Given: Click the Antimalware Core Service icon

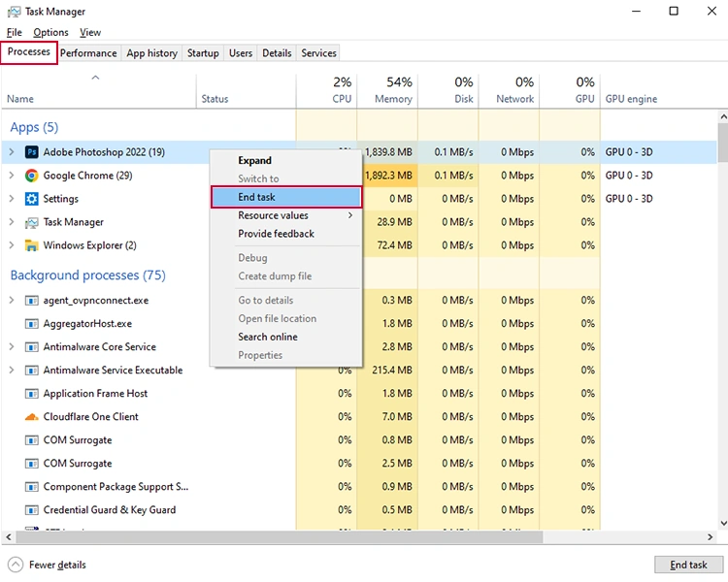Looking at the screenshot, I should point(32,347).
